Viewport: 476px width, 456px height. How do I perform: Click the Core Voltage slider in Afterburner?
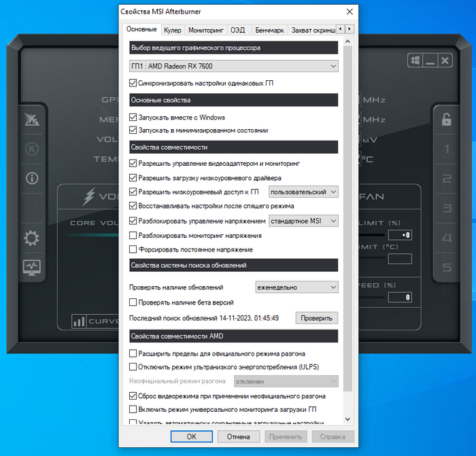(x=92, y=235)
